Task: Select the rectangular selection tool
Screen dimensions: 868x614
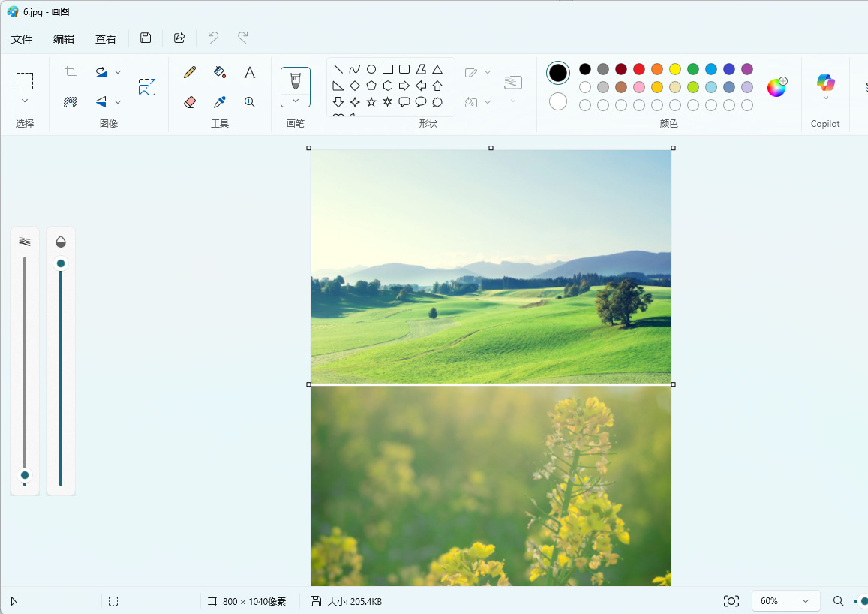Action: click(24, 81)
